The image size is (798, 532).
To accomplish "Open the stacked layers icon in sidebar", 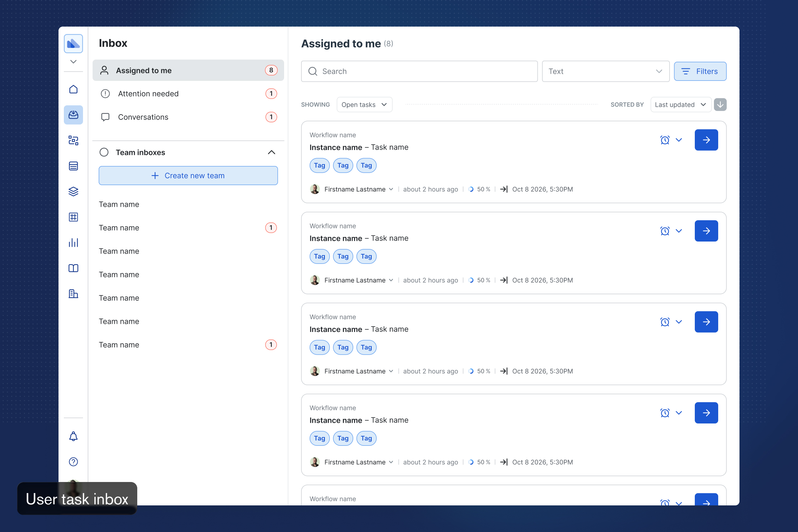I will pos(73,192).
